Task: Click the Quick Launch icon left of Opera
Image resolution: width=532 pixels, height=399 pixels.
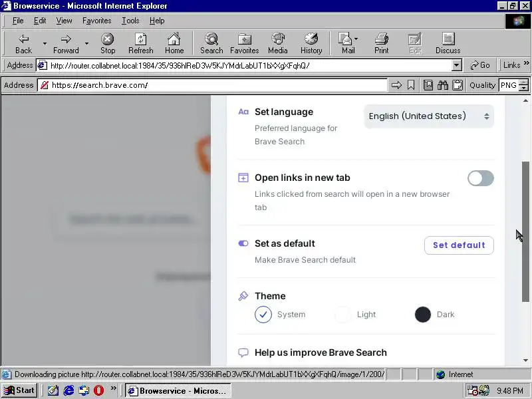Action: pyautogui.click(x=84, y=390)
